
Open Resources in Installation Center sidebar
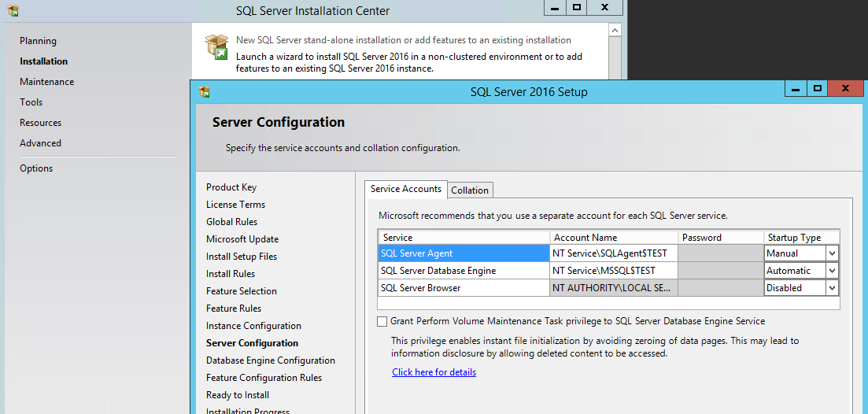40,123
